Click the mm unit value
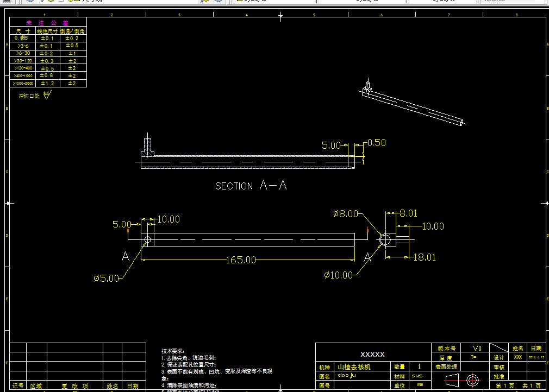Viewport: 549px width, 392px height. pos(420,384)
